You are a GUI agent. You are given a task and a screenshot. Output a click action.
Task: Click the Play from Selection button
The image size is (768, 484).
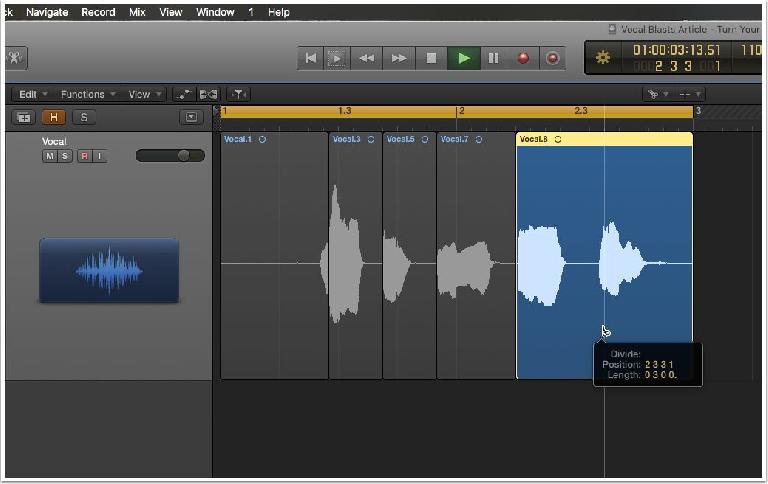tap(337, 58)
